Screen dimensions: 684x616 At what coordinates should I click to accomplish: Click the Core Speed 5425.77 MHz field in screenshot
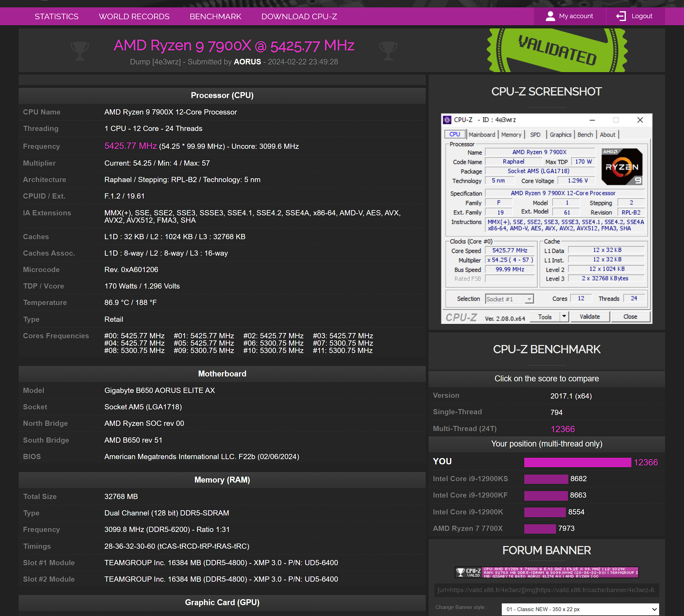(510, 250)
